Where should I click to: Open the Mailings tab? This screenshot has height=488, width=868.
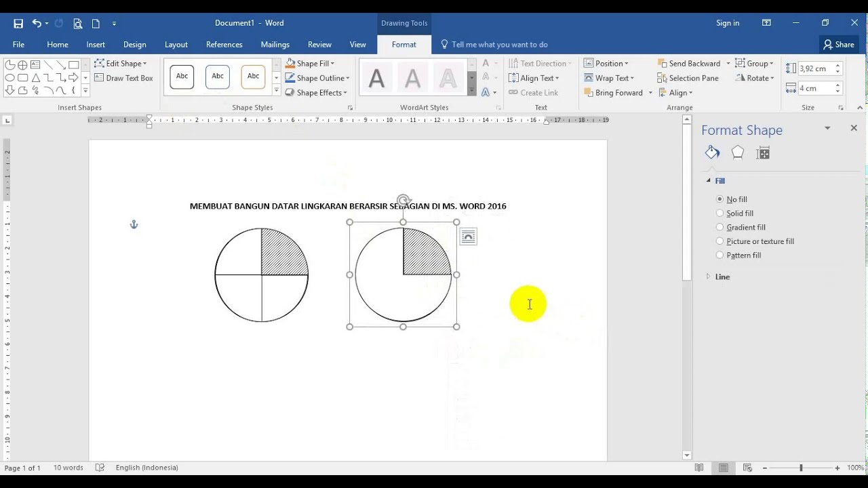coord(275,44)
